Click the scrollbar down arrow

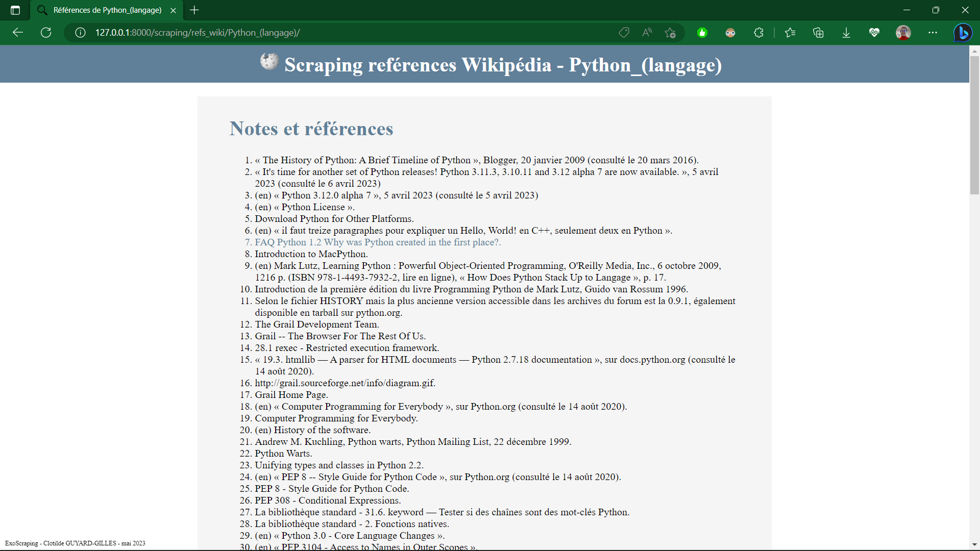tap(974, 545)
